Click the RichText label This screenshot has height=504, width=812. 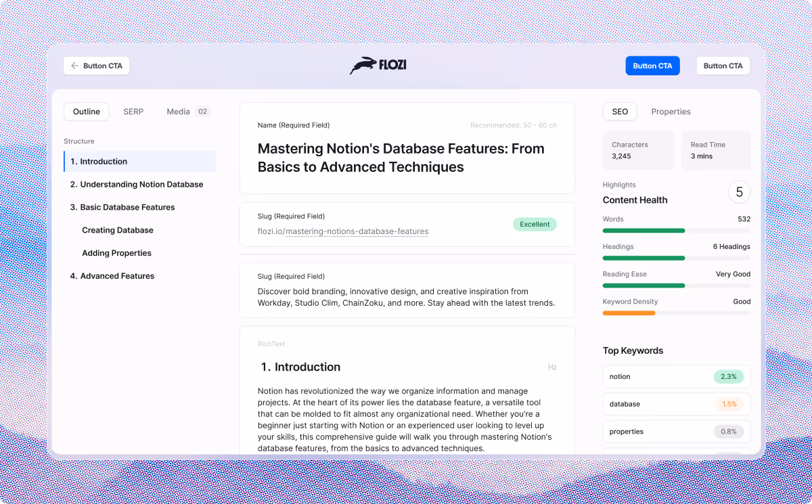(x=271, y=344)
